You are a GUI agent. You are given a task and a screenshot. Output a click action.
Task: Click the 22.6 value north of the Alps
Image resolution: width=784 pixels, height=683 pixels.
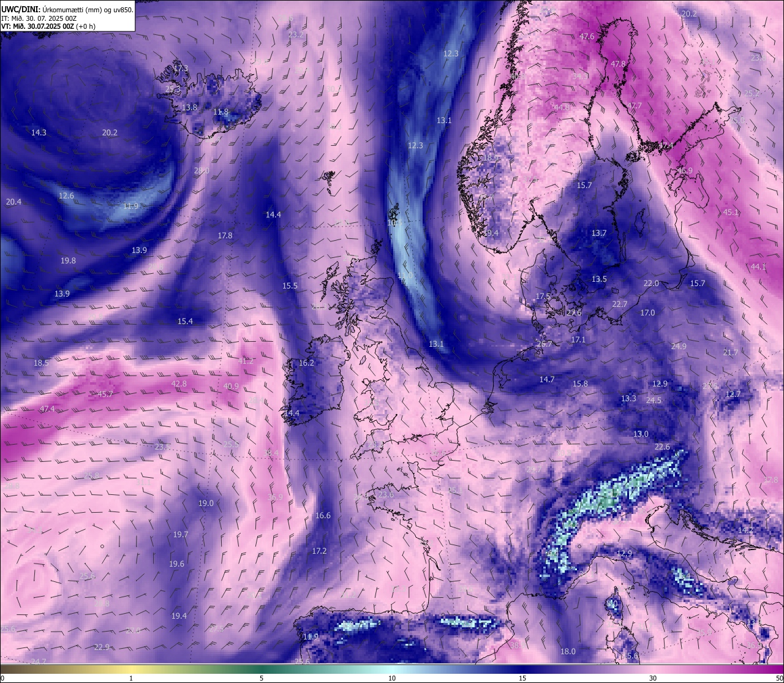[662, 447]
